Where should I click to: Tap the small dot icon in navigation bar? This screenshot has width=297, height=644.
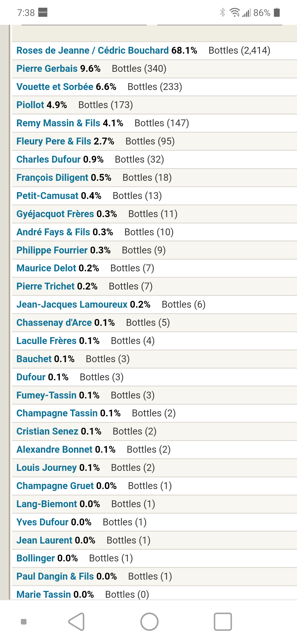[x=24, y=621]
